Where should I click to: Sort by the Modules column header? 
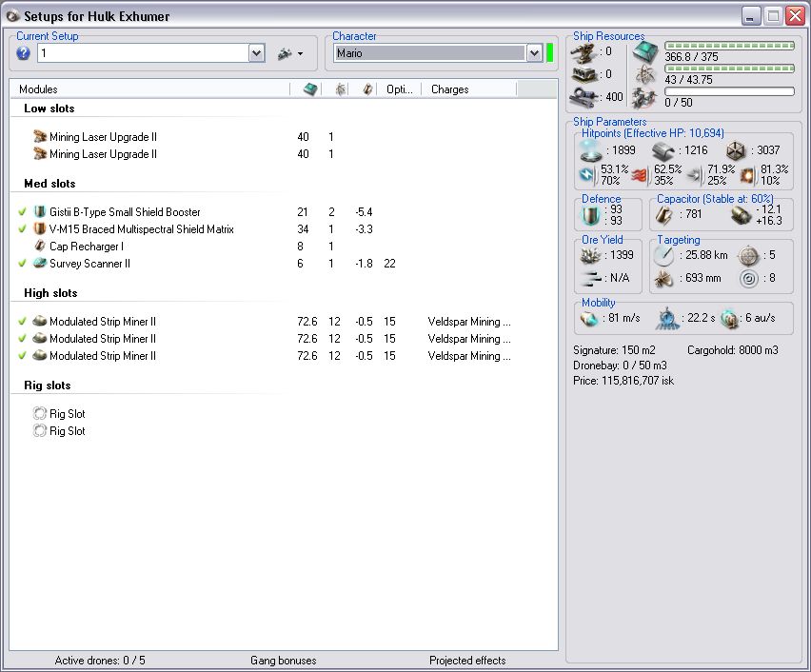point(150,89)
